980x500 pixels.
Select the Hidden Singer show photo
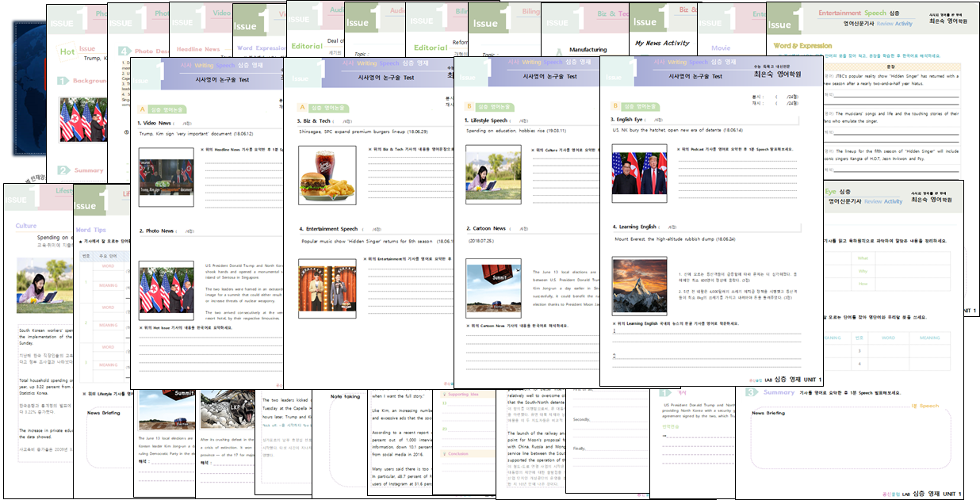pos(327,284)
